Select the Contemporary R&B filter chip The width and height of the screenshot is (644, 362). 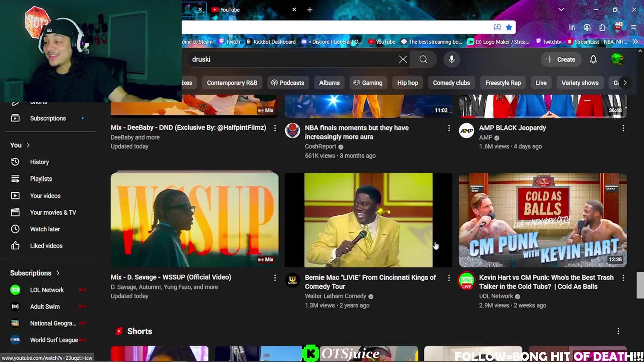232,83
